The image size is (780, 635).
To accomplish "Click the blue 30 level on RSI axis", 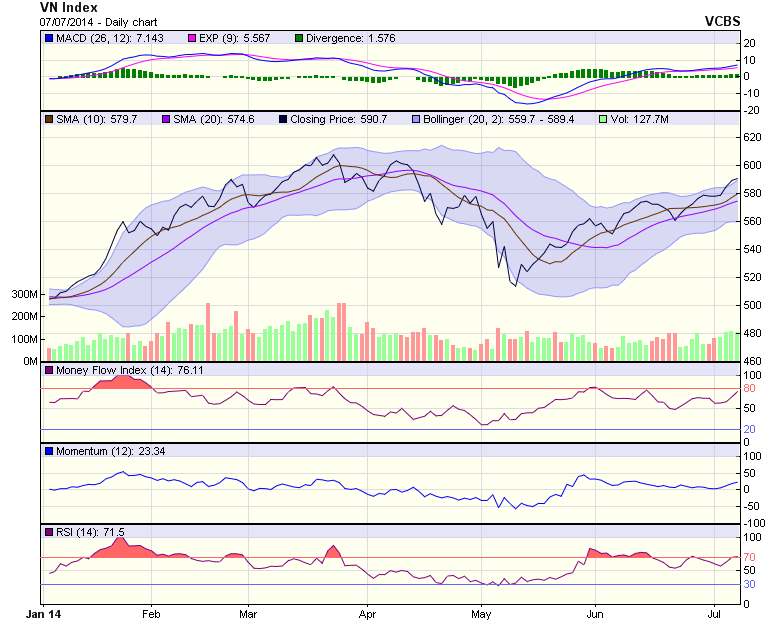I will tap(748, 585).
